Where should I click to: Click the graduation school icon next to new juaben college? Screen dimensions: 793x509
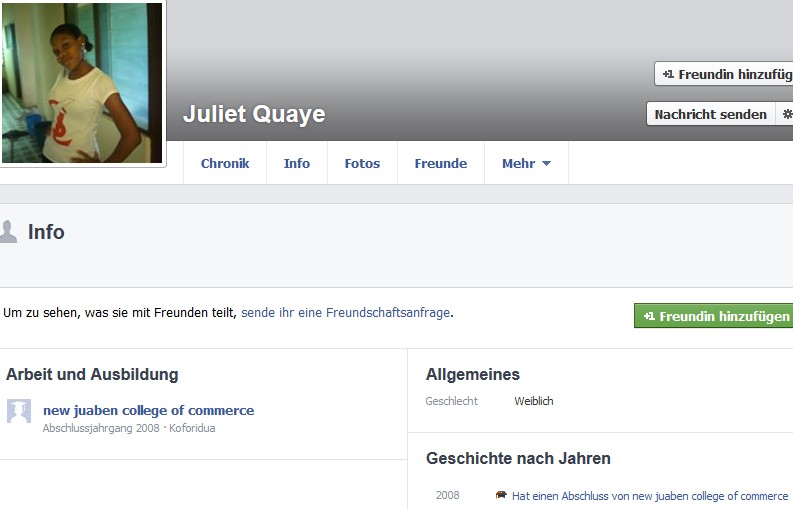pos(19,411)
